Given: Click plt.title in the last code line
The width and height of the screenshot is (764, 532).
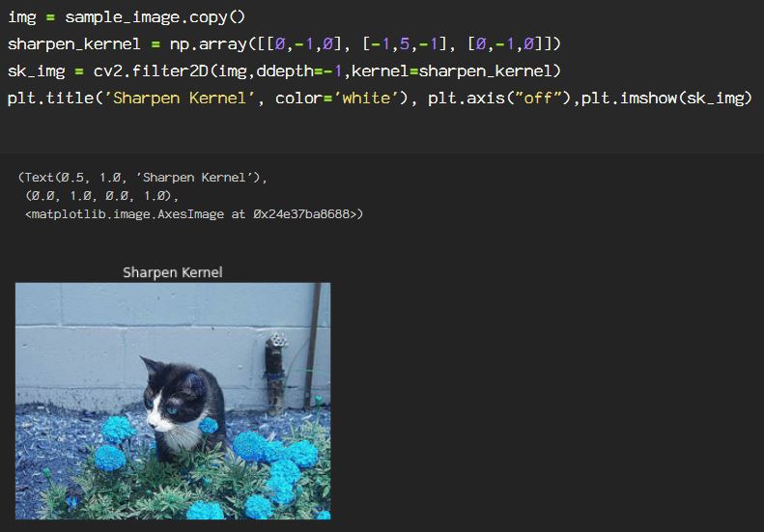Looking at the screenshot, I should click(50, 98).
